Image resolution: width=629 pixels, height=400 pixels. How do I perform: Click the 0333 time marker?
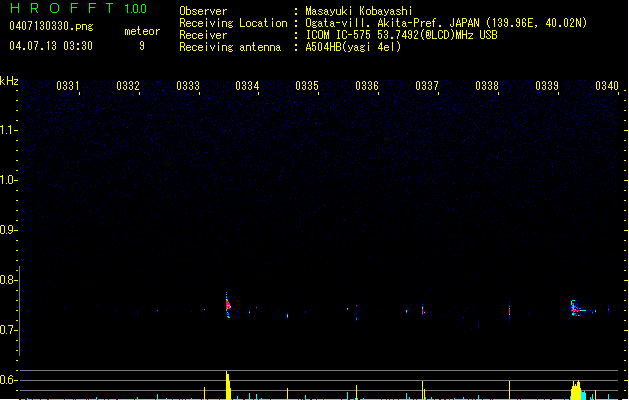coord(188,86)
